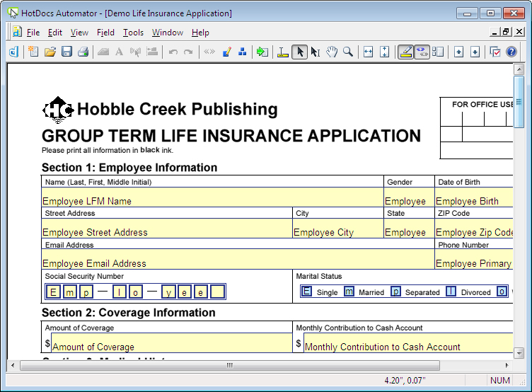Click the fit page height icon
This screenshot has width=532, height=392.
tap(385, 52)
